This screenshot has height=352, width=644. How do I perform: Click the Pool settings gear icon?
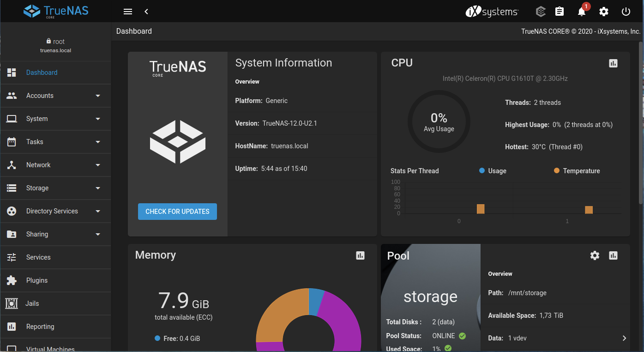595,255
